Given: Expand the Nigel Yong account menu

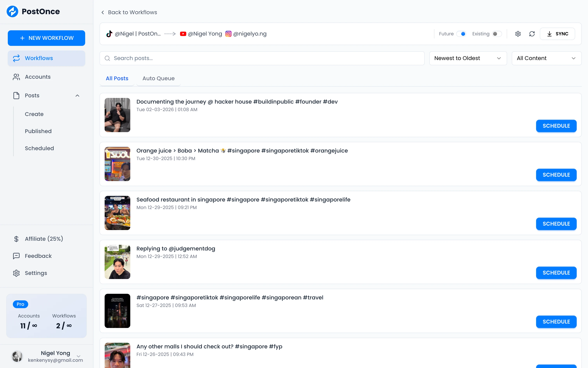Looking at the screenshot, I should [78, 356].
